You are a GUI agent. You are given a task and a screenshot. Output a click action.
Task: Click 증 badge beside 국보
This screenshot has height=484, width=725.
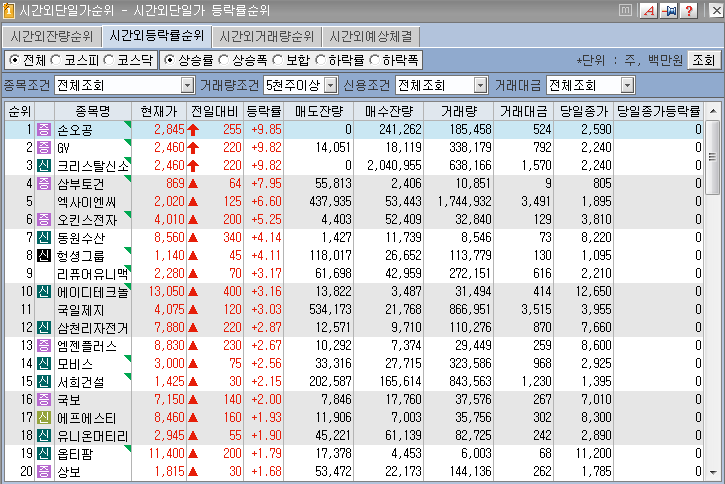tap(44, 400)
